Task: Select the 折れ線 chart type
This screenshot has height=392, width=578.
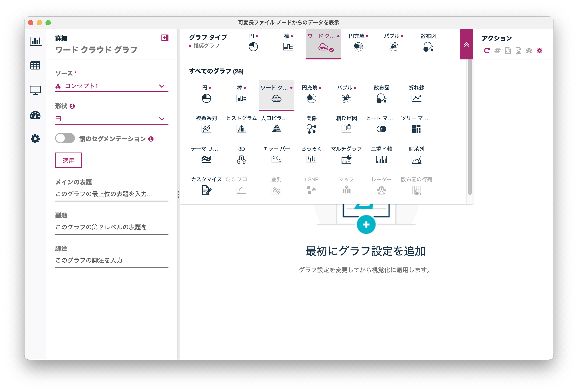Action: pos(417,99)
